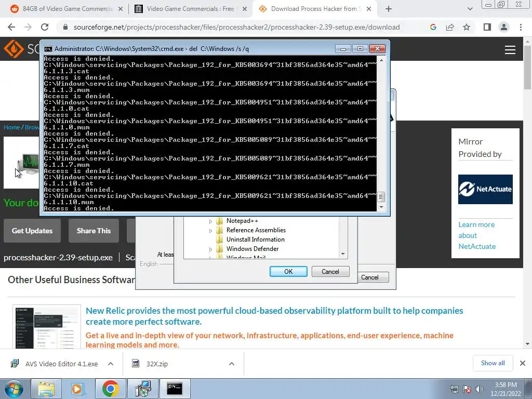This screenshot has height=399, width=532.
Task: Open Learn more about NetActuate link
Action: tap(477, 235)
